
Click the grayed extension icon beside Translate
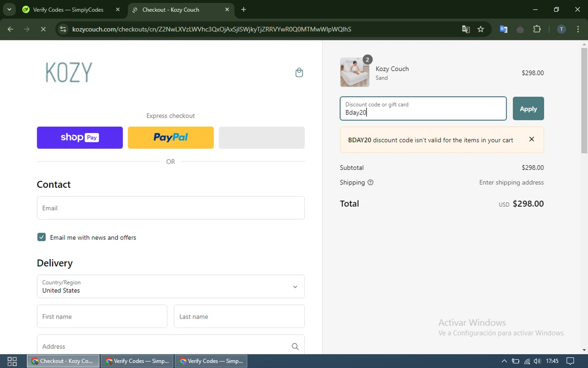[520, 29]
